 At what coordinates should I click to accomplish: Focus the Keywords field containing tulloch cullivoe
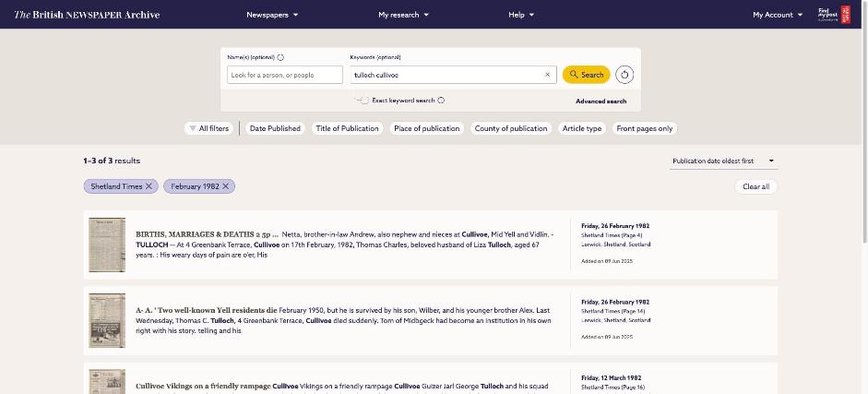pos(454,75)
